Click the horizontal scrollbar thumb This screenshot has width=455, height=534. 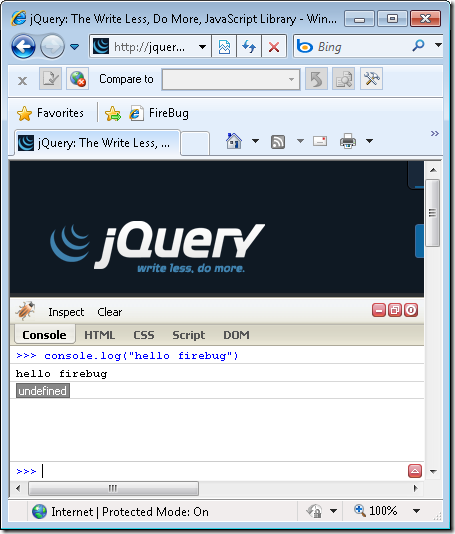[113, 488]
